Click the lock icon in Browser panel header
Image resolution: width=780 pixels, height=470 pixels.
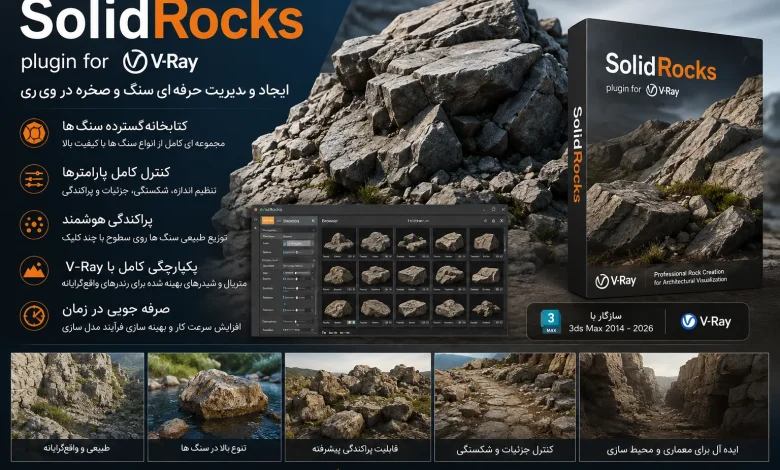point(493,221)
